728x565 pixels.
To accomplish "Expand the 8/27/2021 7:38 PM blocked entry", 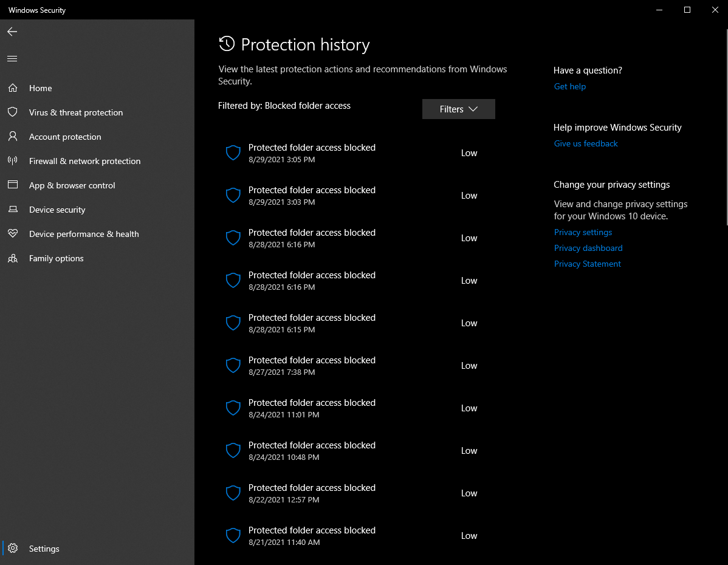I will 312,366.
